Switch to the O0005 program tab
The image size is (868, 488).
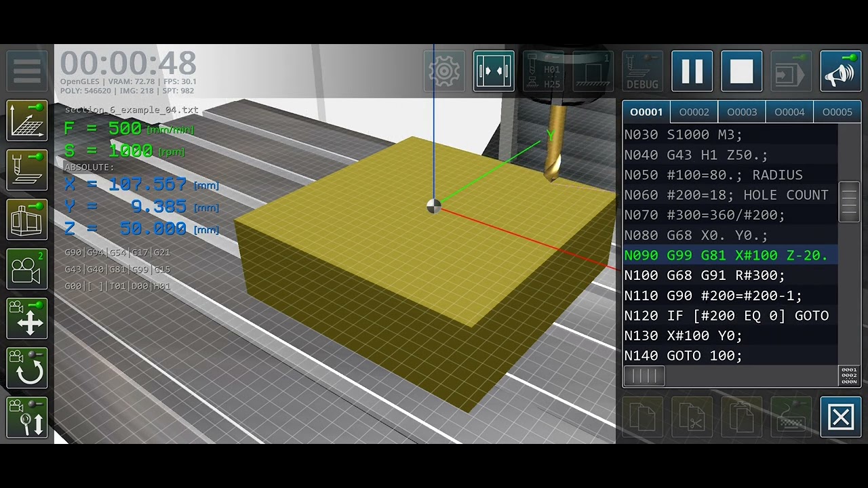coord(837,112)
